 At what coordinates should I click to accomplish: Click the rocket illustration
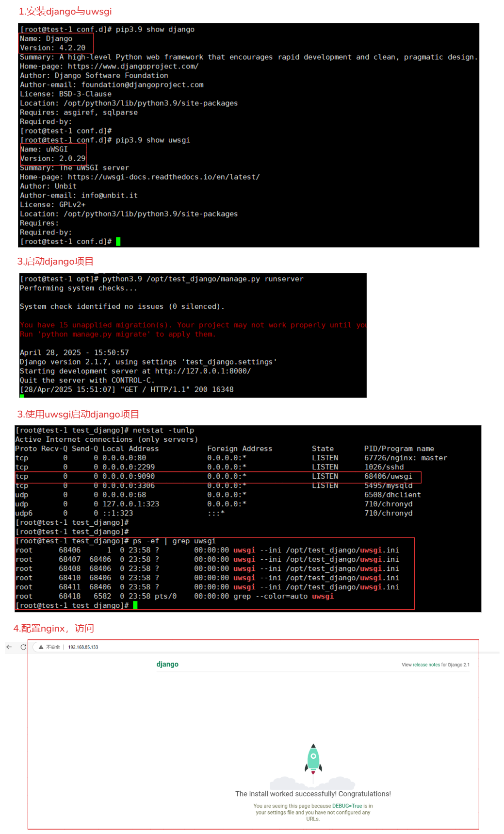(313, 759)
